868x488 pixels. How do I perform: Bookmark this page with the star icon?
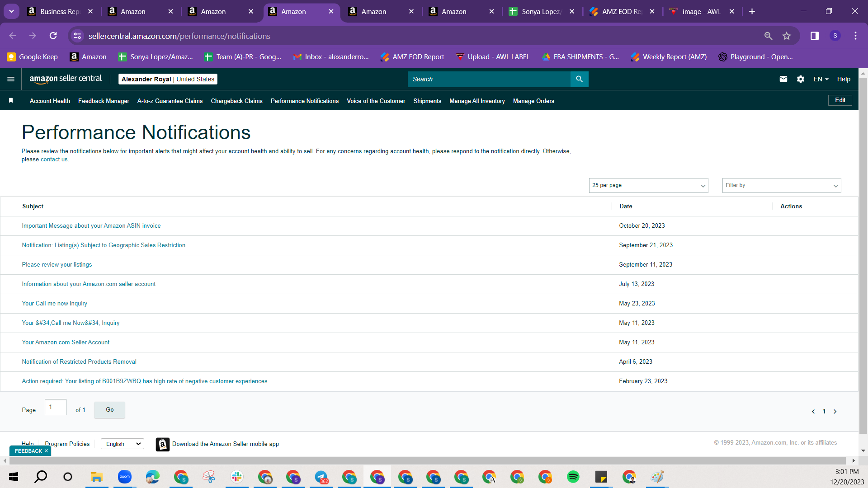(x=787, y=36)
